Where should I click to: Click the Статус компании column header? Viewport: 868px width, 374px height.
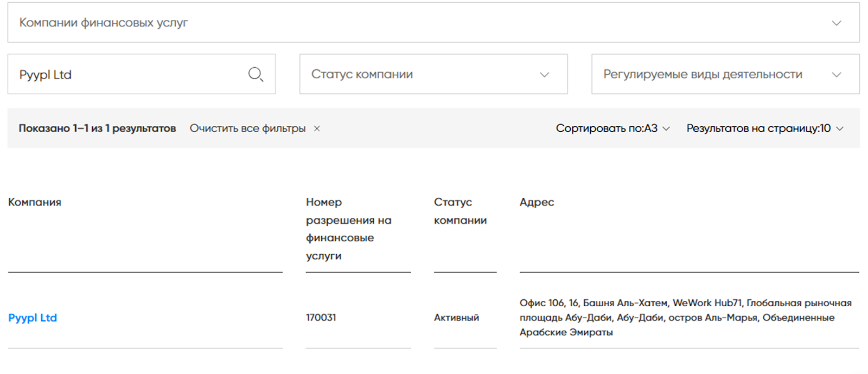(461, 211)
